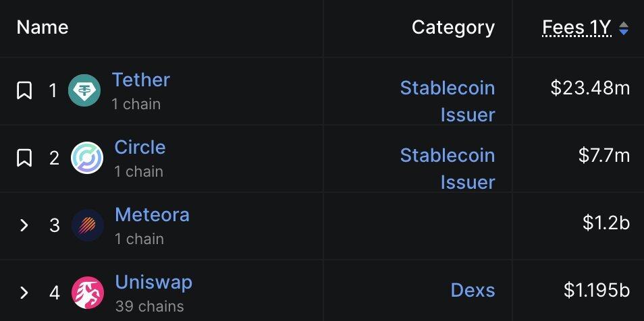Toggle Fees 1Y sort arrow
This screenshot has height=321, width=644.
624,28
